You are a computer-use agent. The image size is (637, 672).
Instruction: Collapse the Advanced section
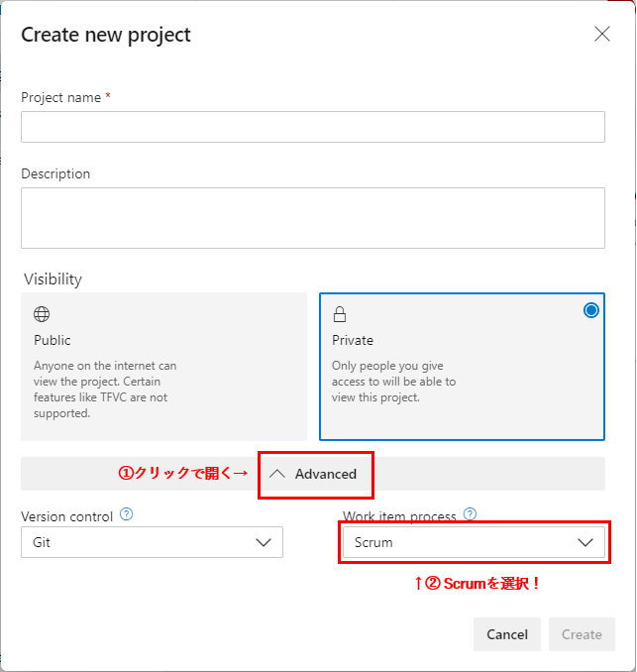[313, 474]
